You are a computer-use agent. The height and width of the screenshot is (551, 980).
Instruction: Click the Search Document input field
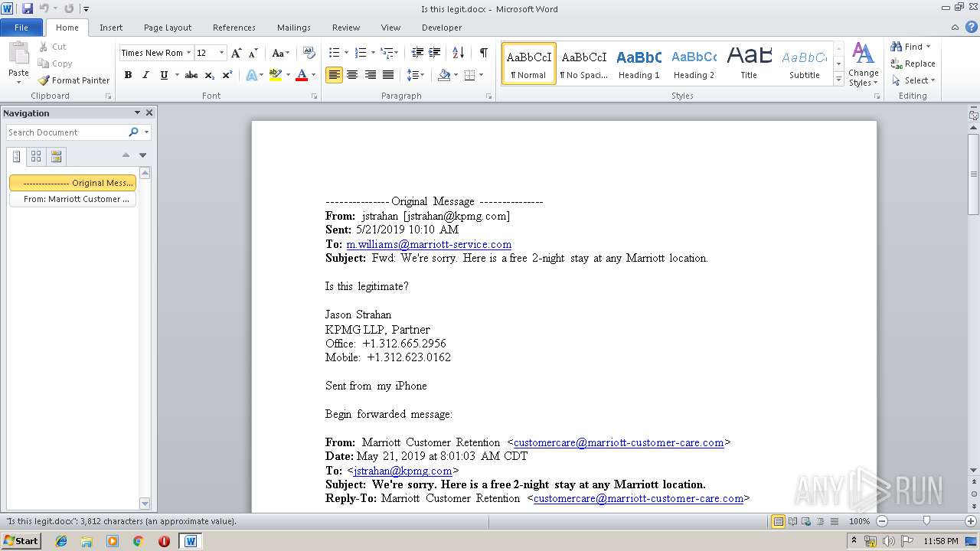tap(67, 132)
